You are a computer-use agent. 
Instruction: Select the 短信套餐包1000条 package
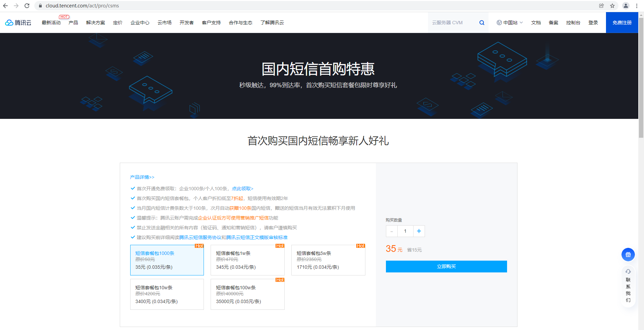click(167, 260)
